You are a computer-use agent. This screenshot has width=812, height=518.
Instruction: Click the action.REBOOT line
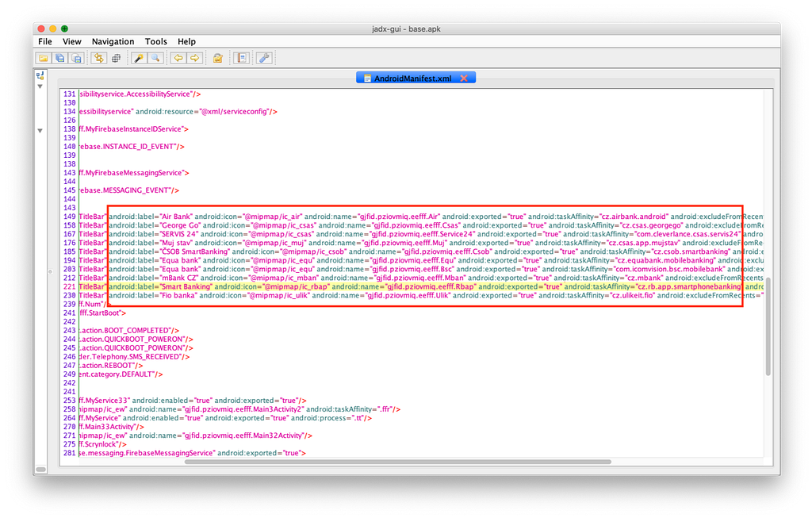111,366
